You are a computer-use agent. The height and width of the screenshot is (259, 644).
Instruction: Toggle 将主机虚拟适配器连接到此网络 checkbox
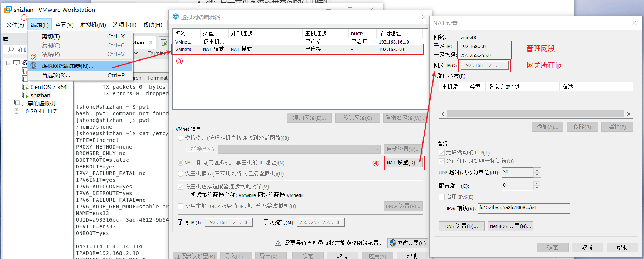(x=181, y=187)
